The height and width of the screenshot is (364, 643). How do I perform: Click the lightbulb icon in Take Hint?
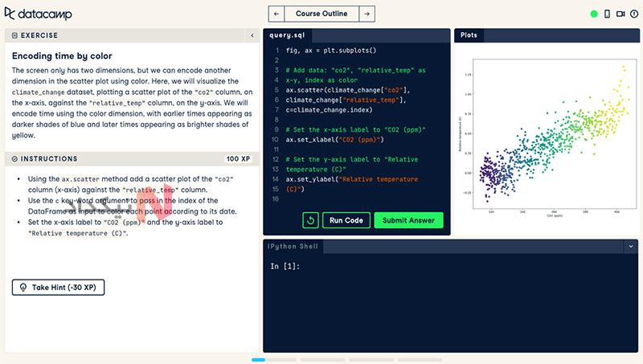(x=23, y=288)
